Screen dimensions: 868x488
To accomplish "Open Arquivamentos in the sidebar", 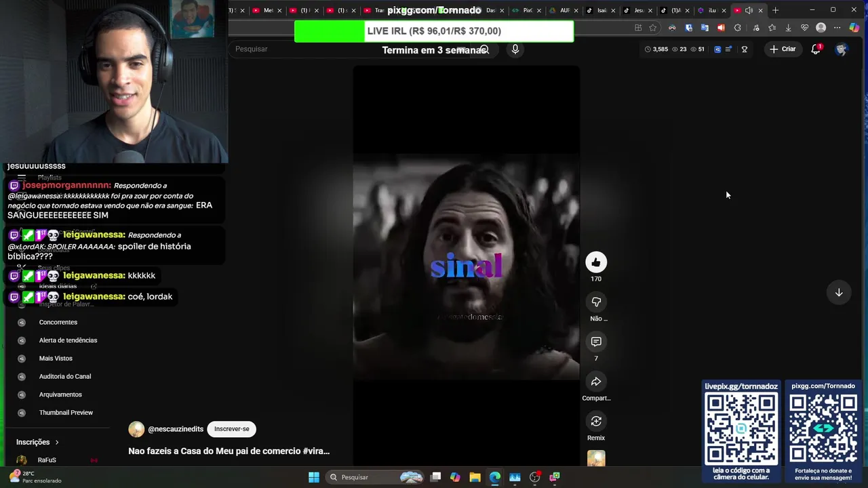I will coord(60,394).
